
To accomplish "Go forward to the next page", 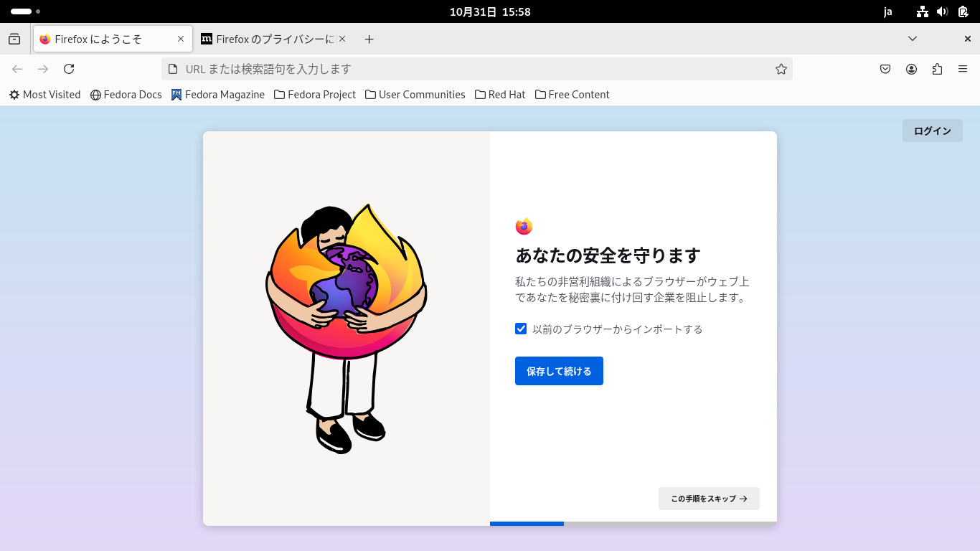I will pos(43,69).
